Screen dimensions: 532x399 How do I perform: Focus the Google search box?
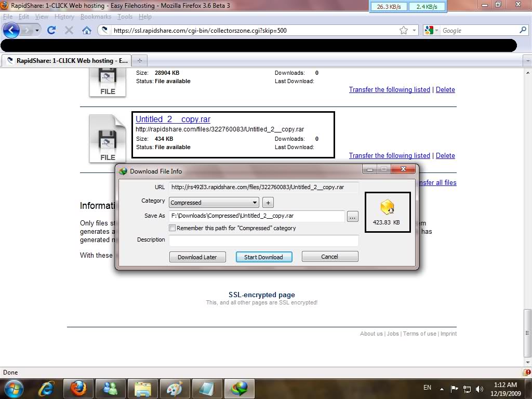(x=479, y=31)
